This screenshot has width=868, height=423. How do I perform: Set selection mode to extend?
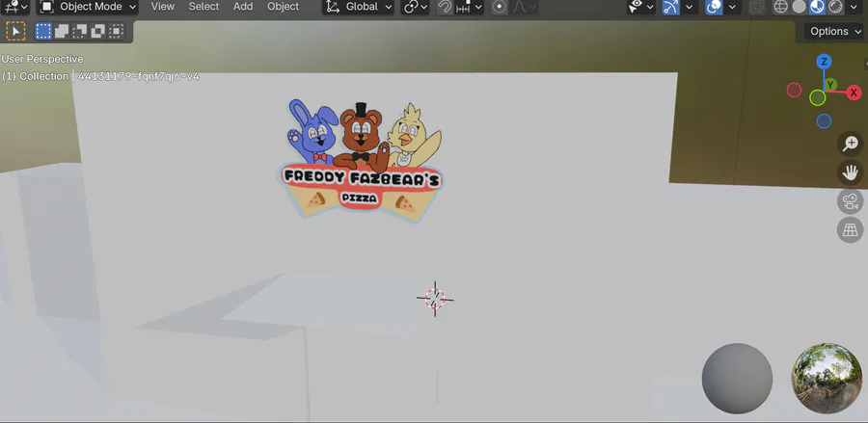(62, 32)
